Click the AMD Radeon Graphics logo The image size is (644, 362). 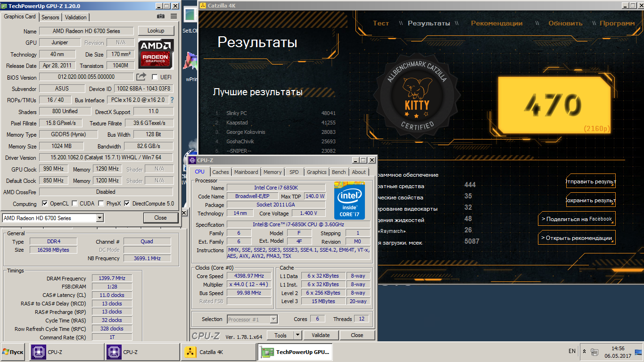[x=156, y=53]
